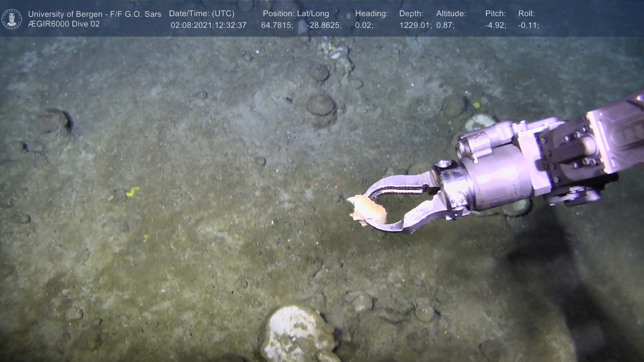The image size is (644, 362).
Task: Click the ÆGIR6000 Dive 02 label
Action: [x=64, y=24]
